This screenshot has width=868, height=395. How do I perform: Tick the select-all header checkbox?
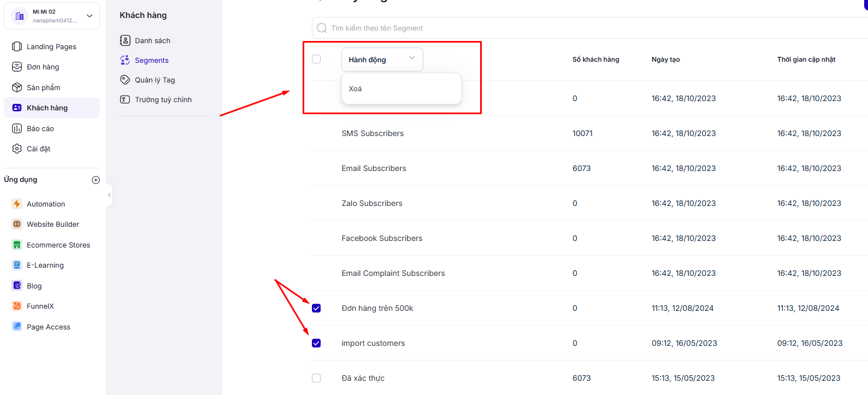click(x=316, y=59)
